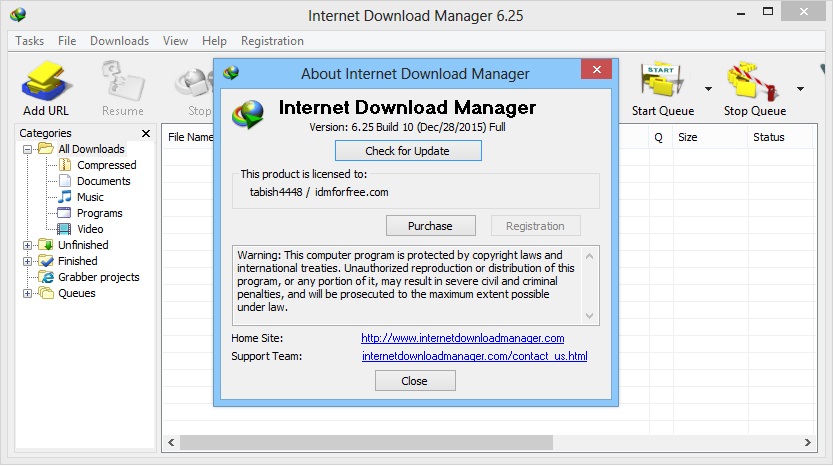Click the IDM icon in About dialog title bar
The image size is (833, 466).
pyautogui.click(x=231, y=73)
